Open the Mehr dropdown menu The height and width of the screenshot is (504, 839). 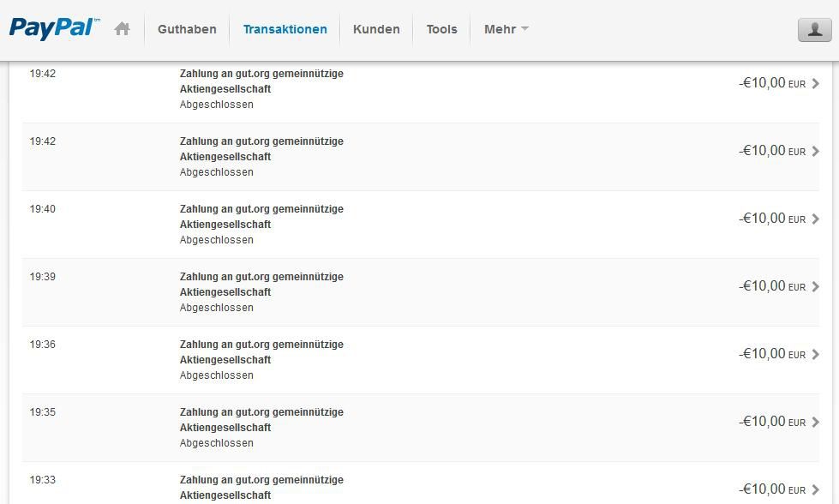click(x=506, y=29)
